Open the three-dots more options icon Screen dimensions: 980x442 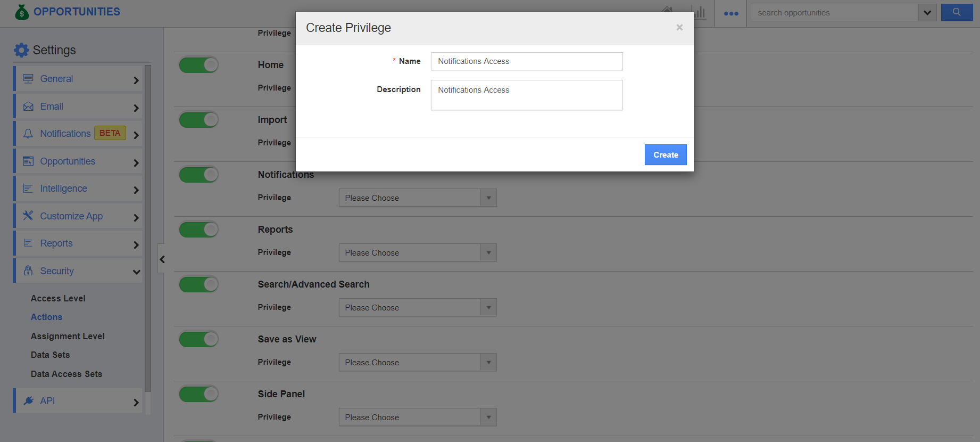pos(731,13)
